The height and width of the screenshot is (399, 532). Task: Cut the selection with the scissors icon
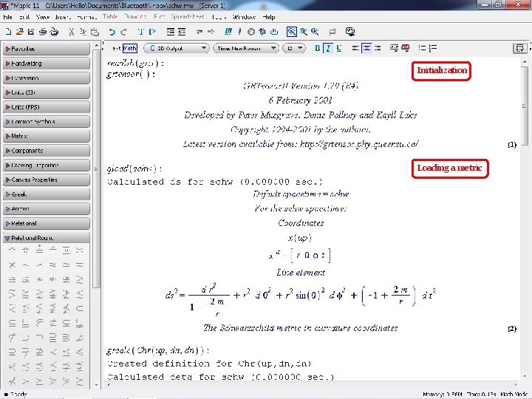click(x=71, y=32)
